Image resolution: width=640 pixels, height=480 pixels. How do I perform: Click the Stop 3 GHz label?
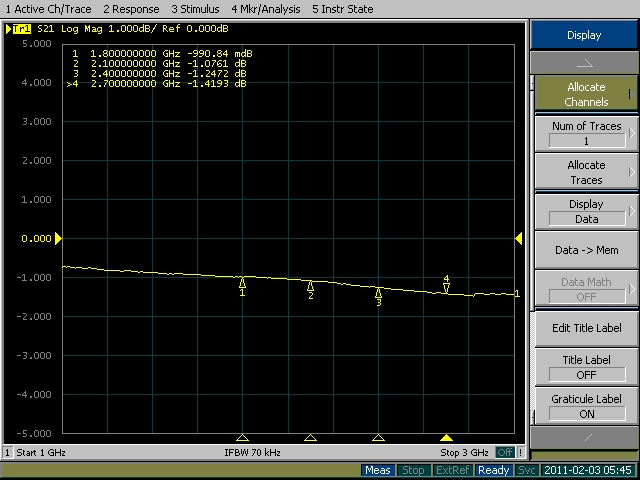464,452
